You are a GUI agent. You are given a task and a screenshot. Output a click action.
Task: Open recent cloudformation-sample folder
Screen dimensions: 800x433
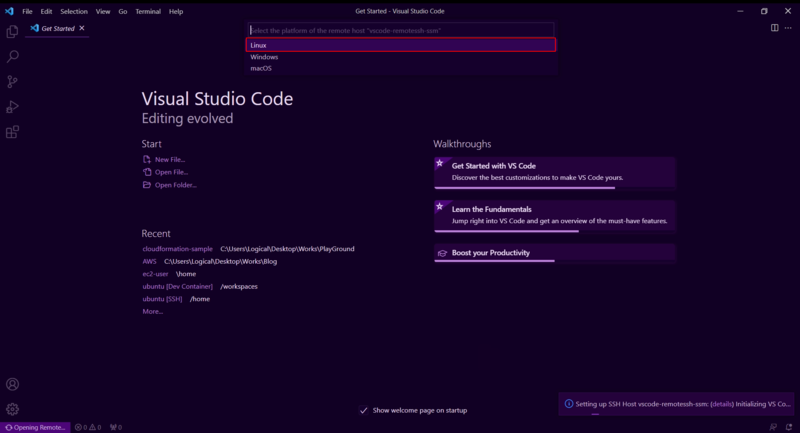click(x=178, y=249)
